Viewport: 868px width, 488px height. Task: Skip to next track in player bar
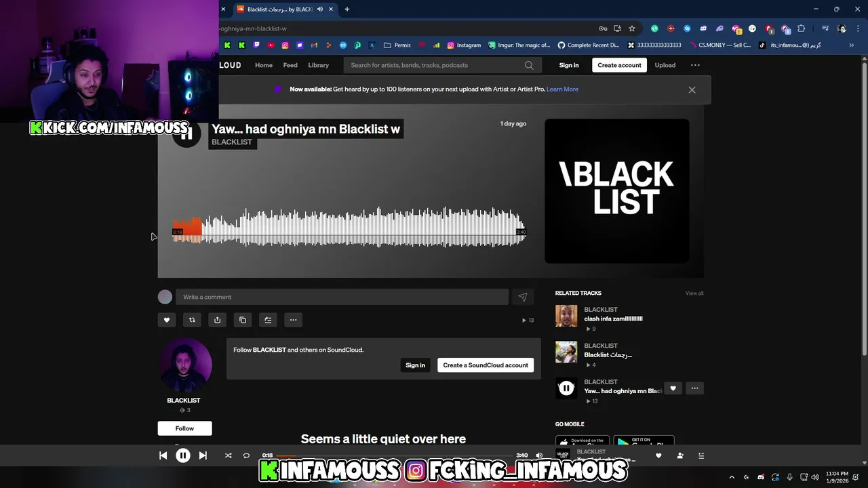[x=203, y=455]
